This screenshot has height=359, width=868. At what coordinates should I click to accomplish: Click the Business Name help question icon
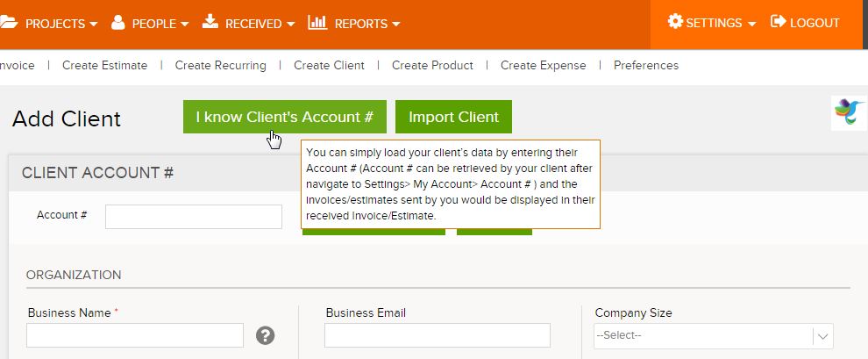(x=267, y=335)
